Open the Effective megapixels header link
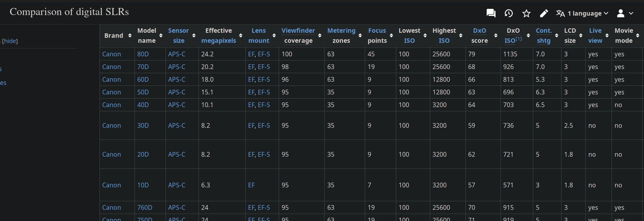The image size is (644, 221). pos(219,40)
